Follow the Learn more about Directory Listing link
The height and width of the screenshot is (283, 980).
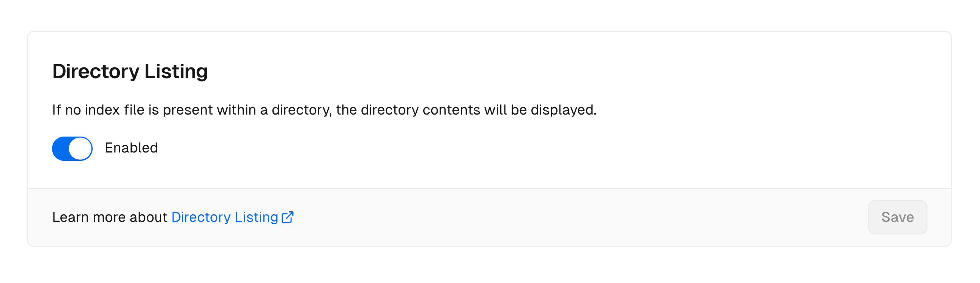click(224, 217)
